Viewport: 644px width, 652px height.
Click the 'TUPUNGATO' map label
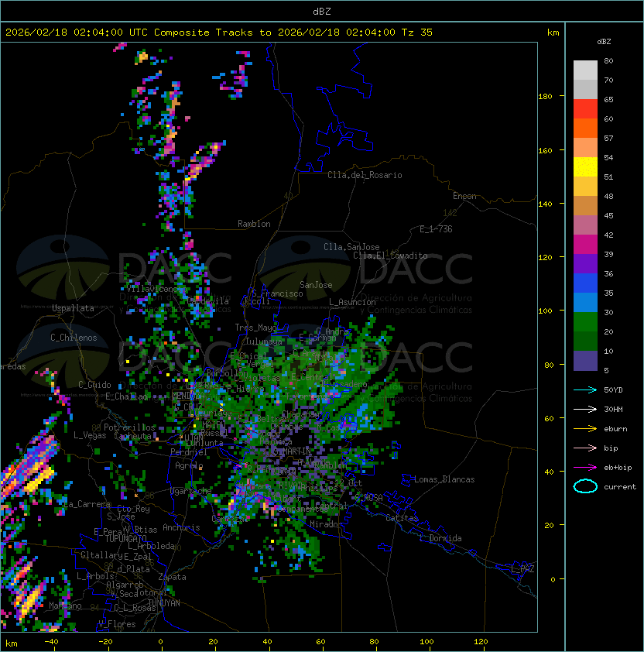click(125, 539)
